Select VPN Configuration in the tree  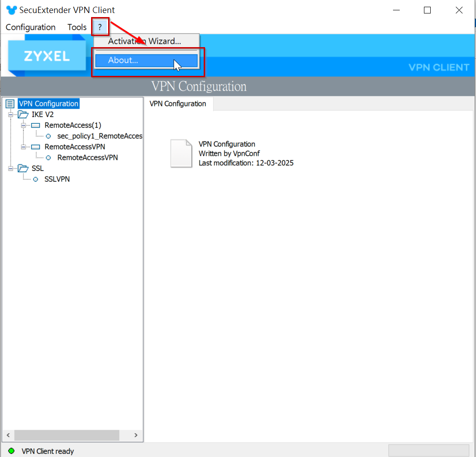48,104
